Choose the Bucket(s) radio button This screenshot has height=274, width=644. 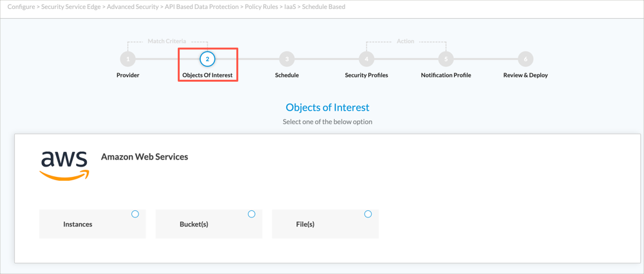coord(252,214)
